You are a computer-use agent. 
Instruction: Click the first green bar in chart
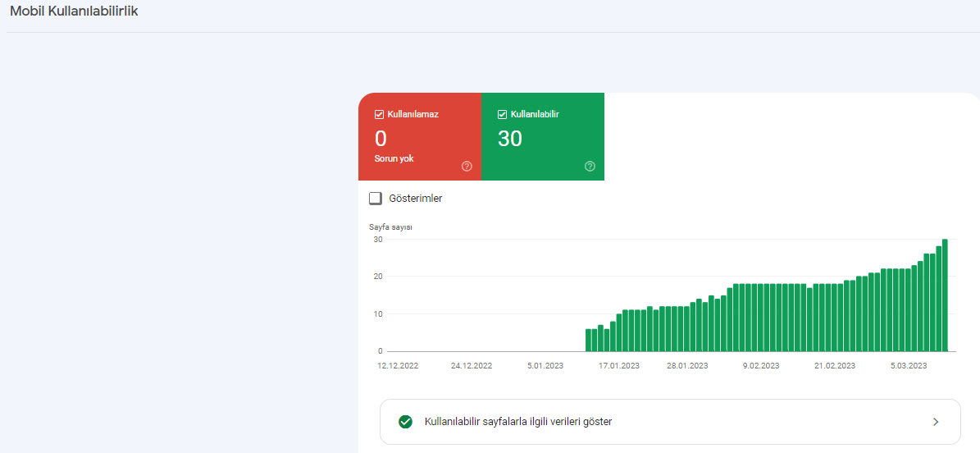pos(588,340)
